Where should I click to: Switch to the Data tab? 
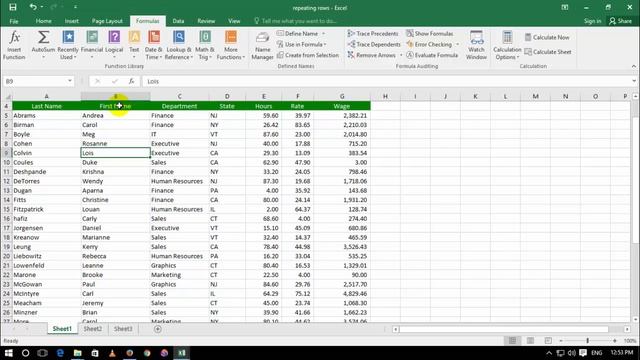178,21
